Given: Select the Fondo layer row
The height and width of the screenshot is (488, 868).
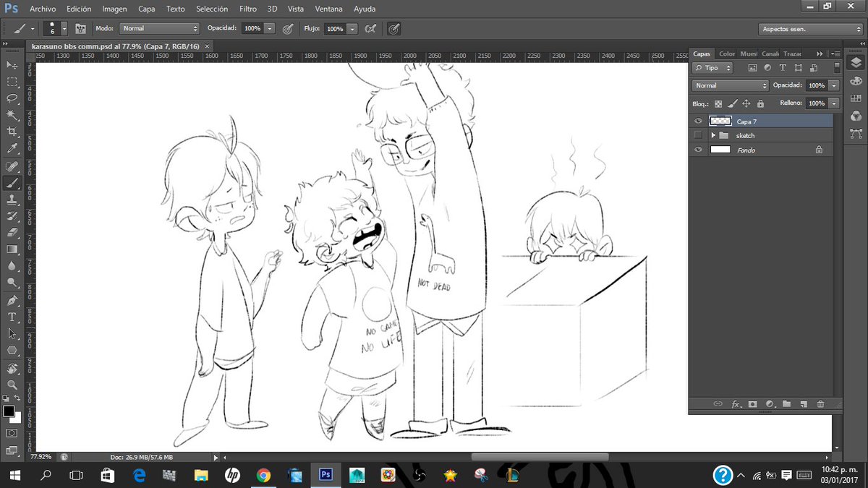Looking at the screenshot, I should click(x=761, y=150).
